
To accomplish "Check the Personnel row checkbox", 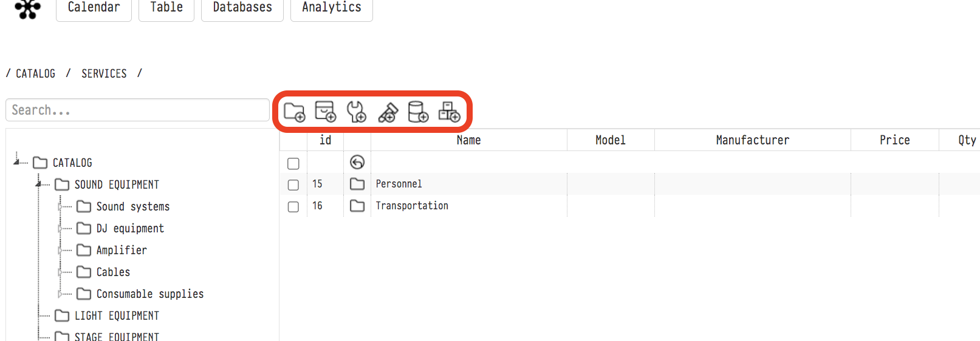I will pos(293,184).
